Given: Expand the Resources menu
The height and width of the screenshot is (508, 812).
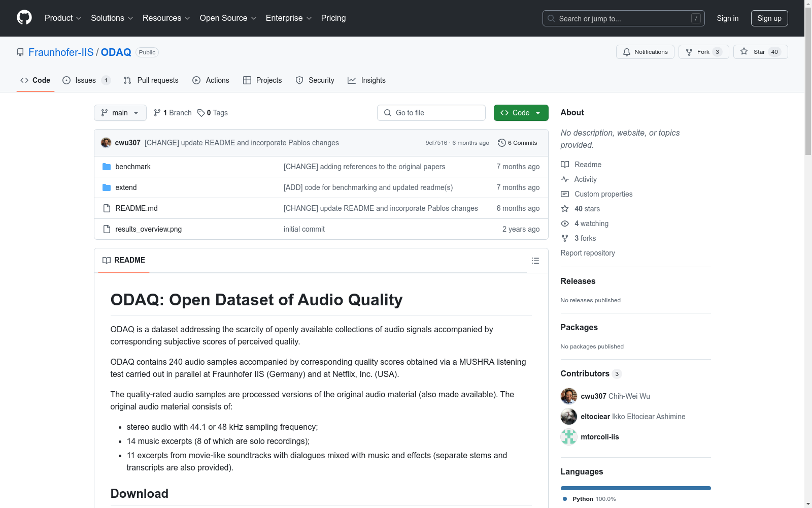Looking at the screenshot, I should point(166,18).
